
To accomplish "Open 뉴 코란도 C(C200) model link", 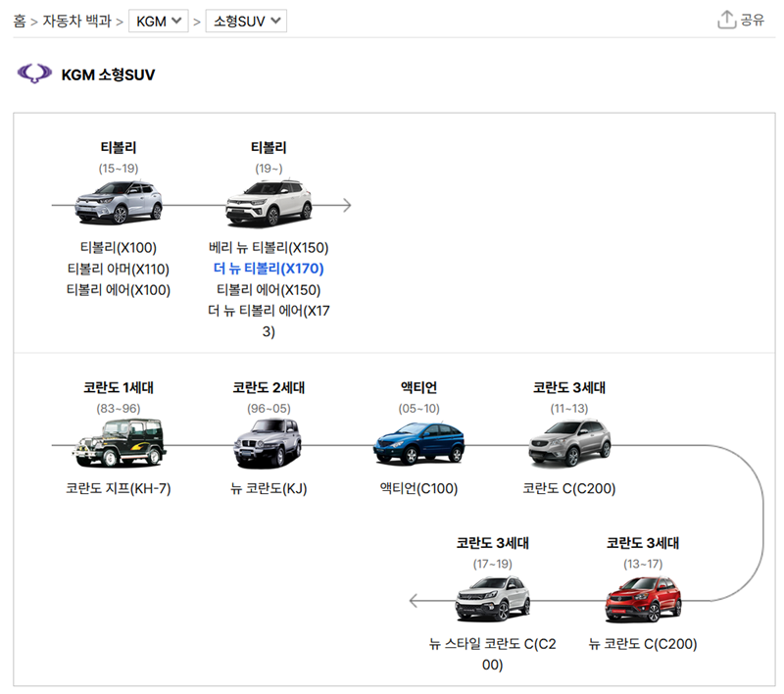I will [x=643, y=643].
